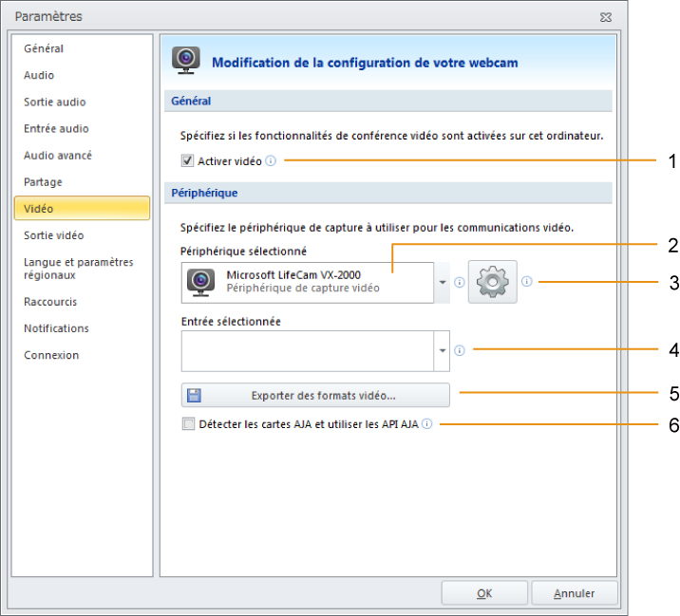Screen dimensions: 680x616
Task: Click the floppy disk icon on the Exporter button
Action: (194, 396)
